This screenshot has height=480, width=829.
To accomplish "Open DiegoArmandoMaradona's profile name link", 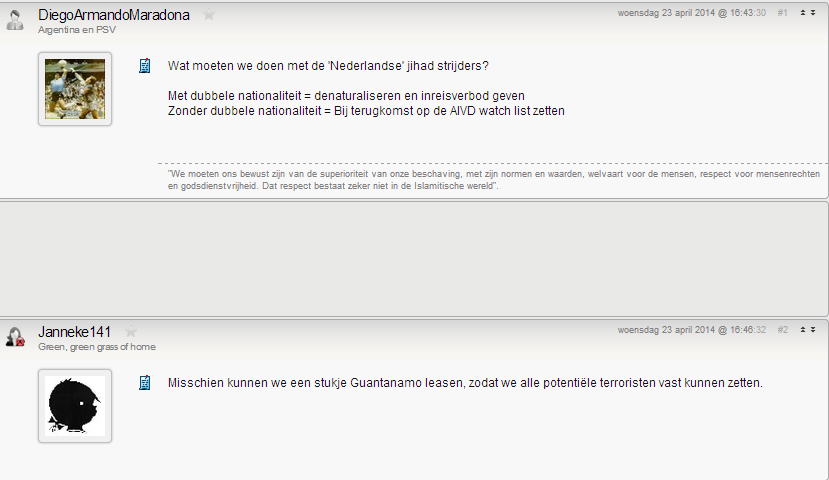I will pos(114,15).
